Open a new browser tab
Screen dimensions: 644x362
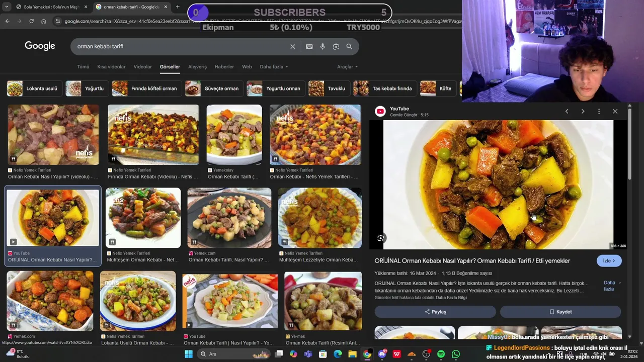[x=178, y=7]
